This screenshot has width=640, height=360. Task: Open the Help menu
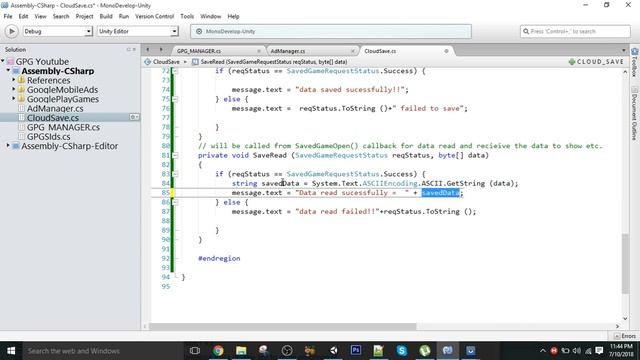(x=233, y=16)
